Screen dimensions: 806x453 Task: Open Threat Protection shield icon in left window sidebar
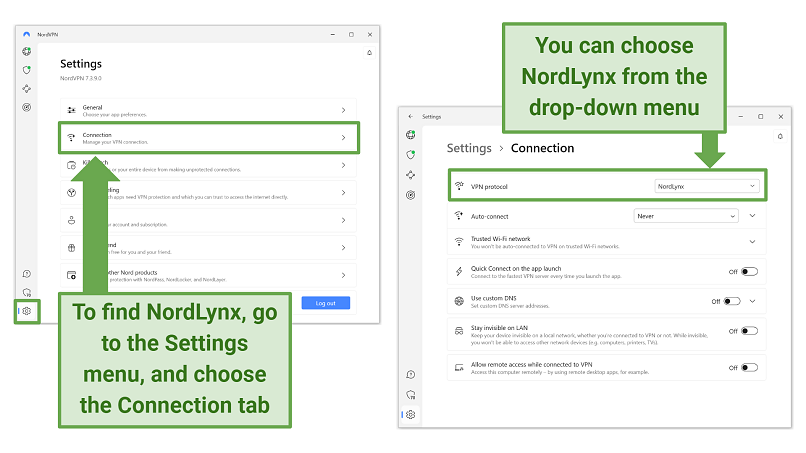27,70
